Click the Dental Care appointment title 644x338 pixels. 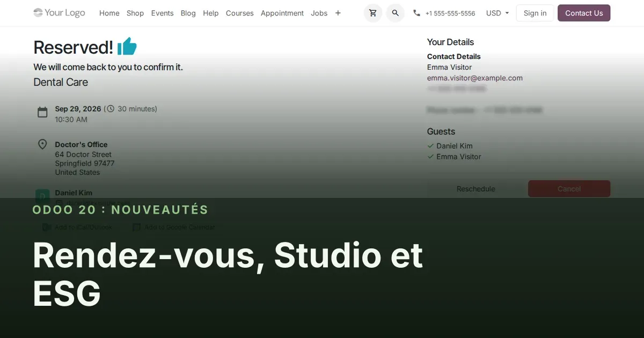[x=61, y=82]
